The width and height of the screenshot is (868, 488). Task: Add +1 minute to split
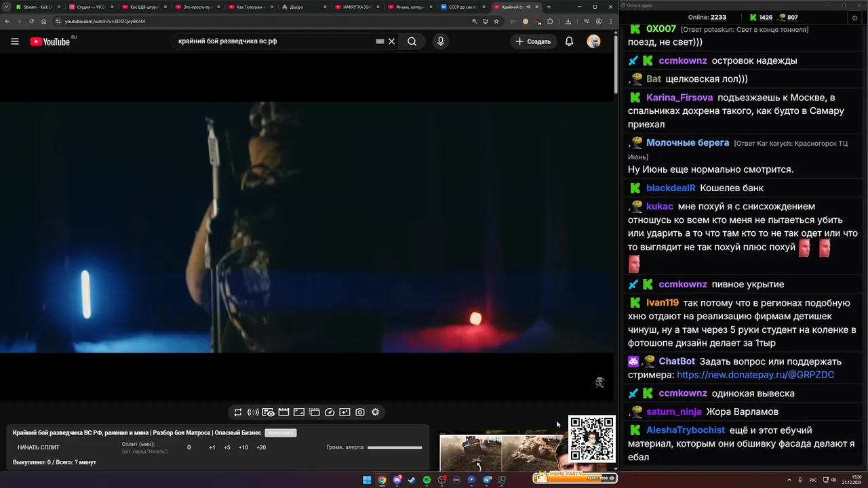pyautogui.click(x=212, y=447)
